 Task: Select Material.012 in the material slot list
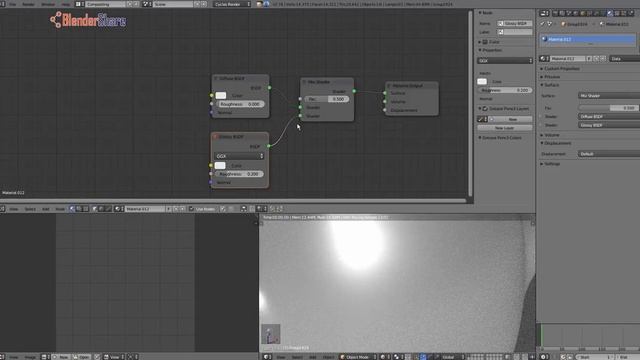(587, 39)
